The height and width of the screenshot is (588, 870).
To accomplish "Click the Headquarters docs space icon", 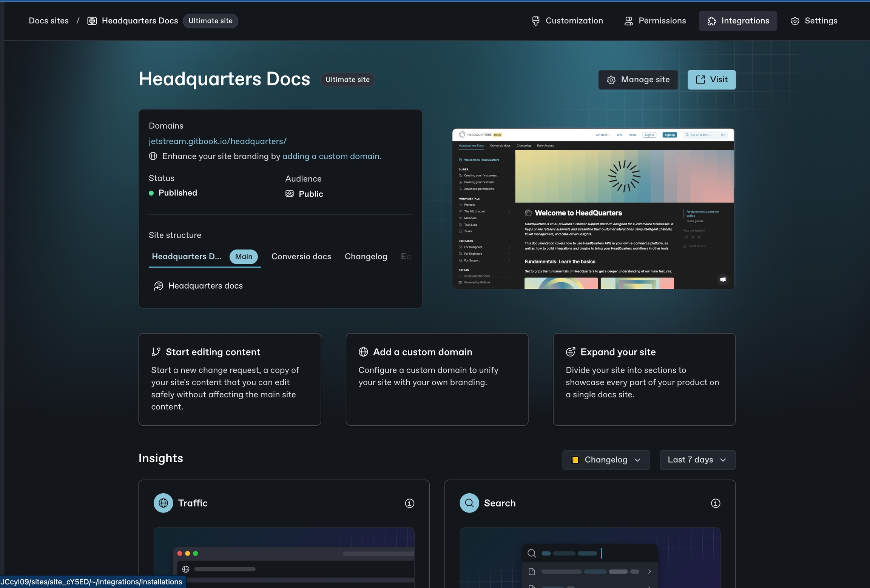I will (x=158, y=286).
